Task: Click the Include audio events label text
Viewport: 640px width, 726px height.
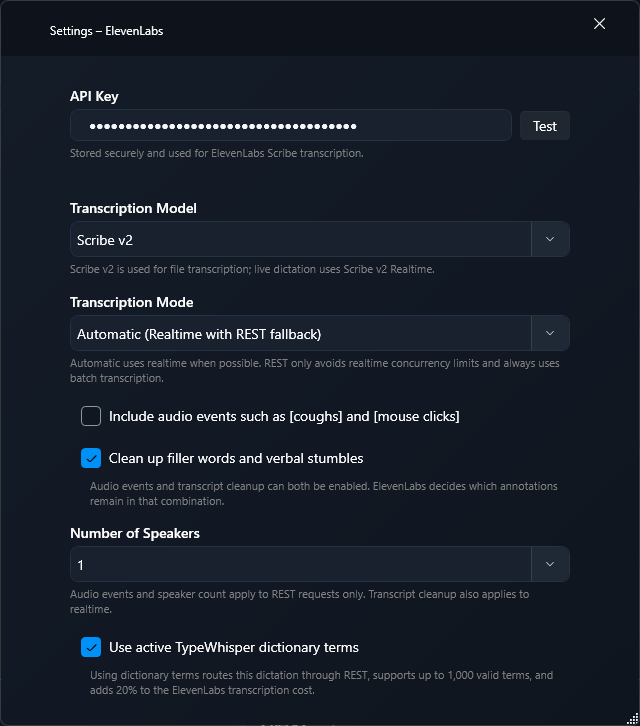Action: pyautogui.click(x=284, y=416)
